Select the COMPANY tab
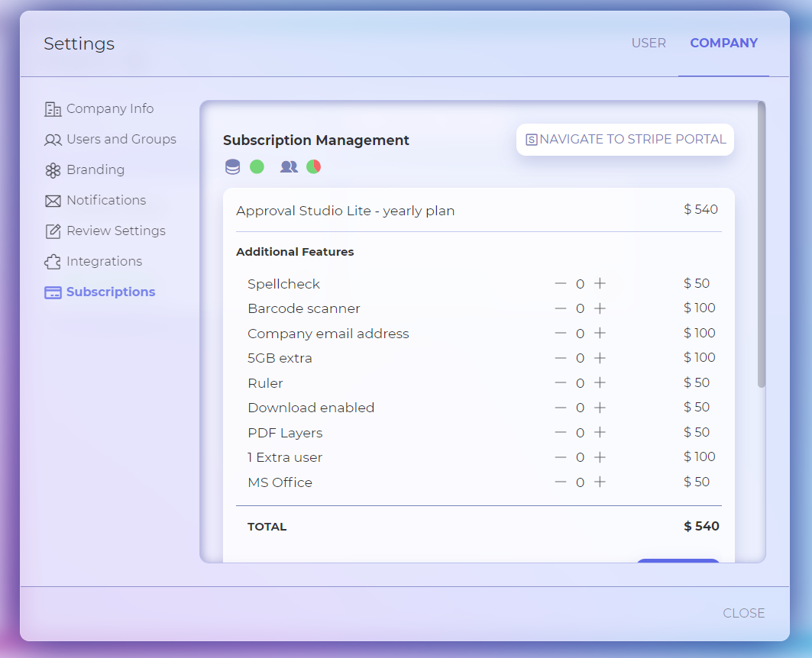 [723, 43]
